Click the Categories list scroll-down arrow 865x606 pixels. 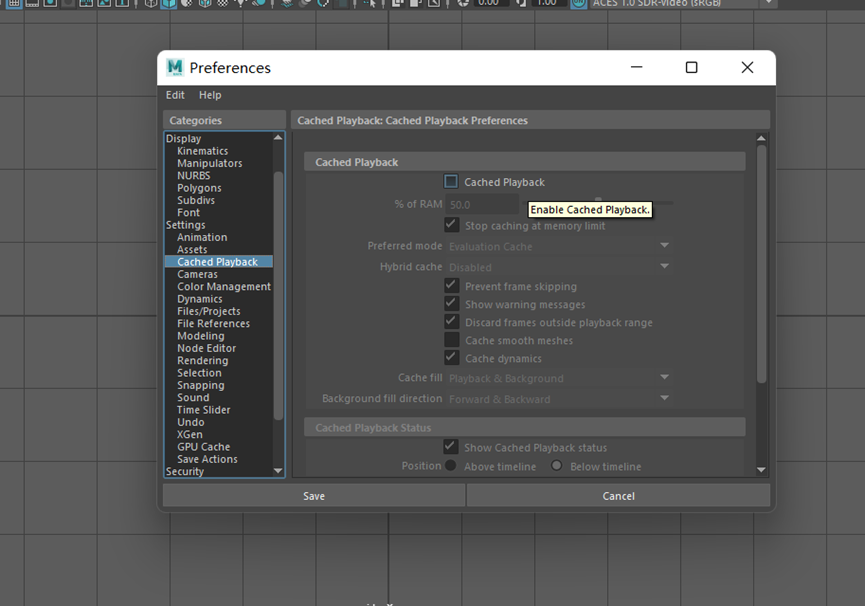[x=278, y=471]
